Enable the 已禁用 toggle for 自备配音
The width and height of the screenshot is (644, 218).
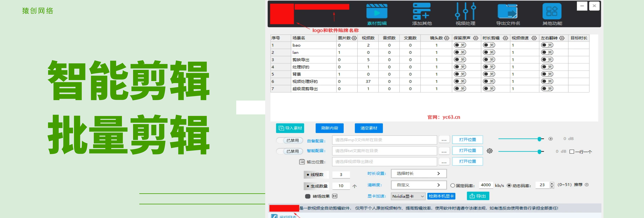pyautogui.click(x=289, y=140)
